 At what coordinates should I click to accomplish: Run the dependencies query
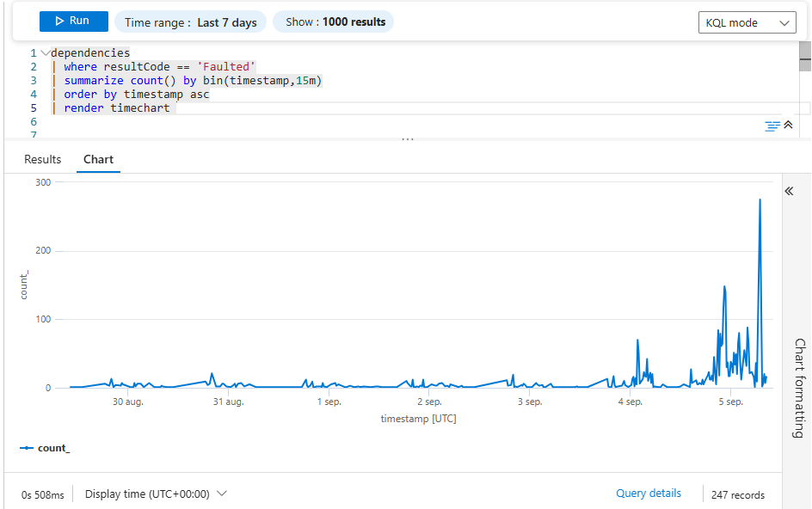73,21
